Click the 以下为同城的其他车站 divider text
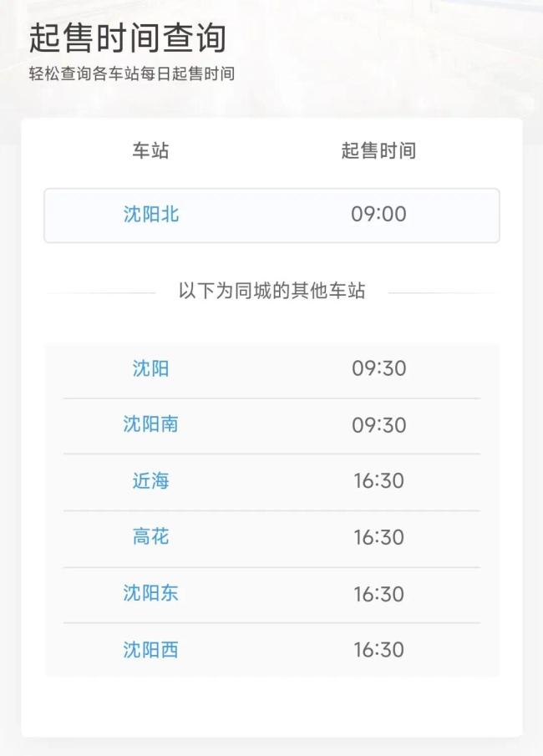Image resolution: width=543 pixels, height=756 pixels. (x=271, y=292)
